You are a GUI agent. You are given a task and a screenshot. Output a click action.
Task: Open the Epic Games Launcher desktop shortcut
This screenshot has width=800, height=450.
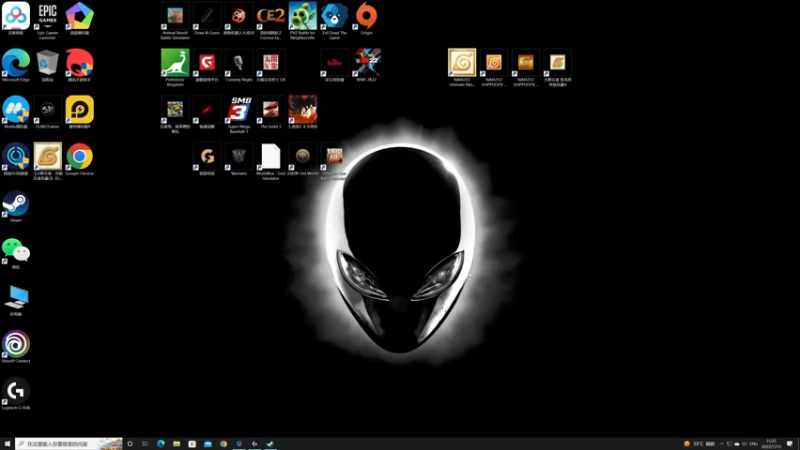[47, 20]
